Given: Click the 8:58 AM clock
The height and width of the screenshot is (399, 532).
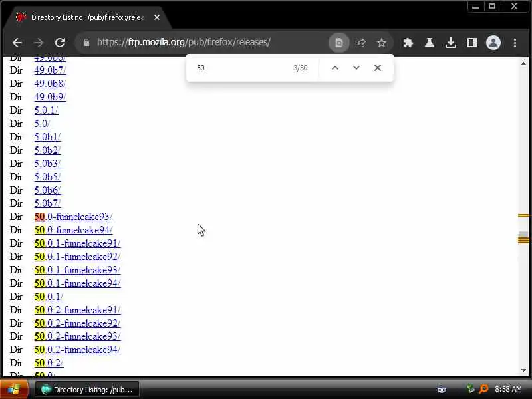Looking at the screenshot, I should coord(508,389).
